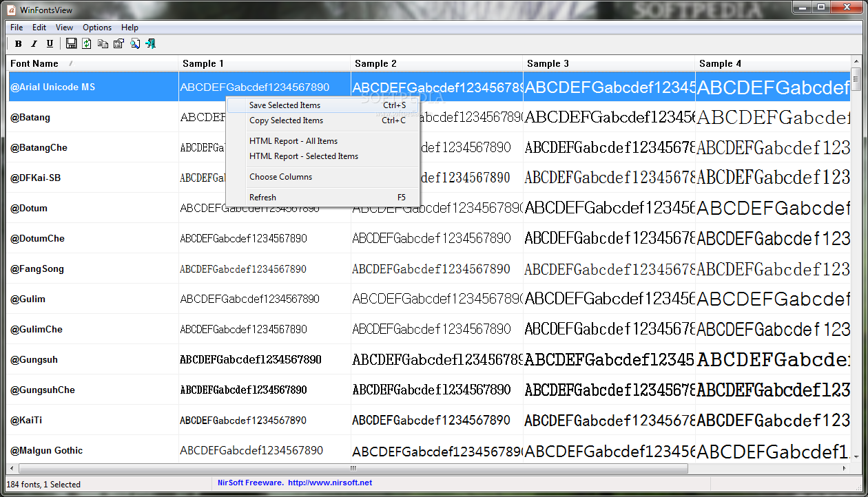Pick Choose Columns in context menu

[323, 177]
